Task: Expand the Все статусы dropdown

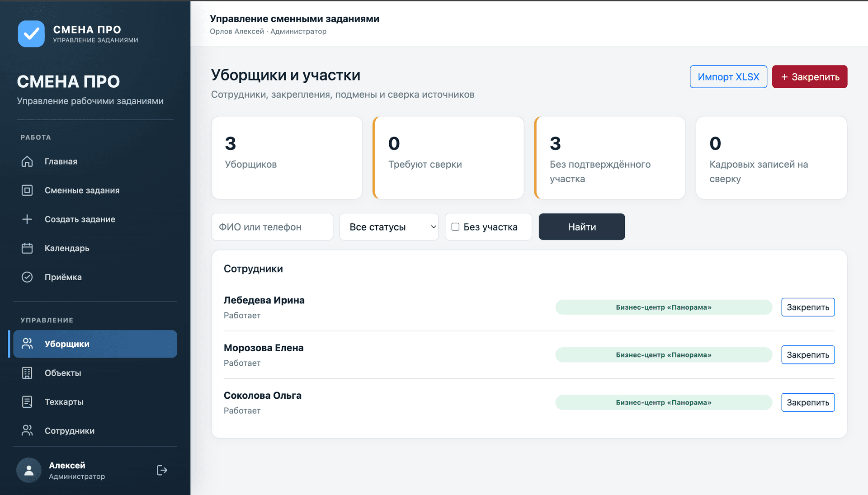Action: point(389,227)
